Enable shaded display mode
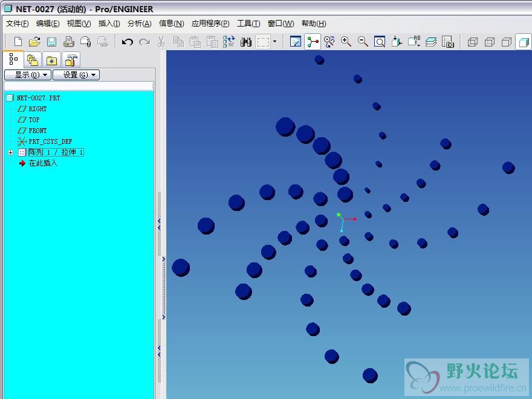Screen dimensions: 532x399 tap(524, 42)
